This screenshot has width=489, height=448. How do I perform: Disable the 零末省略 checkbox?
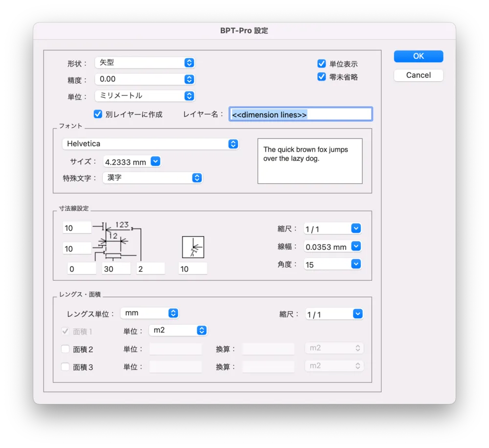(x=321, y=77)
